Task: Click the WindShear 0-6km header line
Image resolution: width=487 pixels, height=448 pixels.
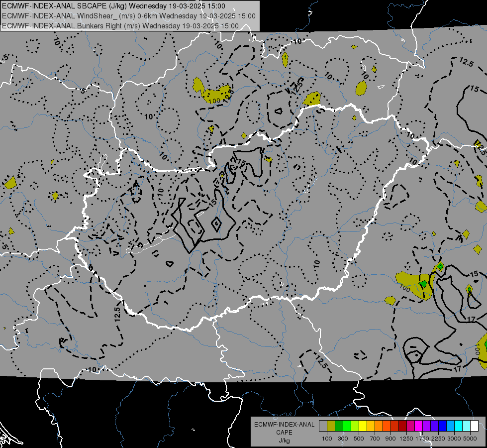Action: click(128, 16)
